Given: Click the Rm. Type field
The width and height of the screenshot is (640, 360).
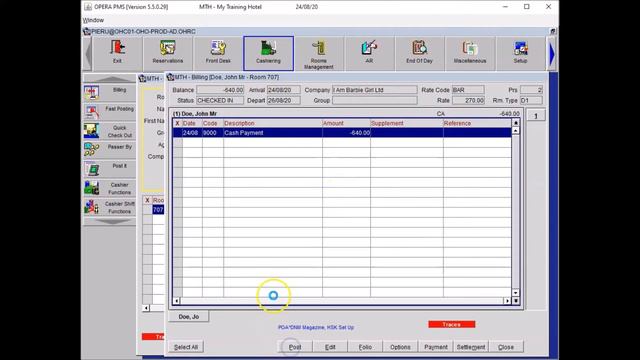Looking at the screenshot, I should 531,100.
